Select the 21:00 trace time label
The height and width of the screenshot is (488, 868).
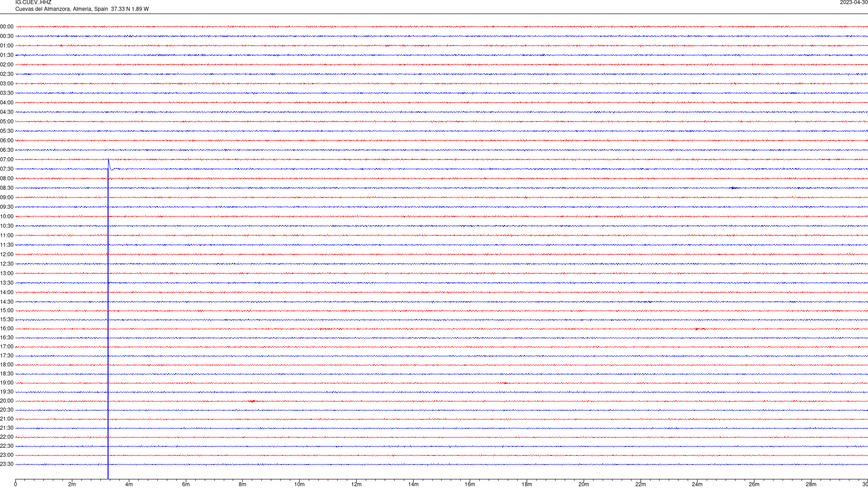coord(7,419)
